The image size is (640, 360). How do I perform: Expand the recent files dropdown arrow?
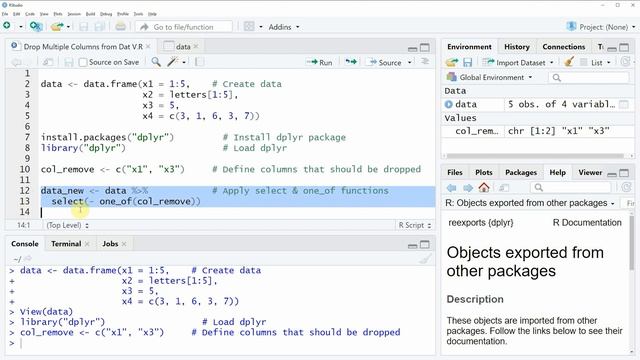pos(68,27)
